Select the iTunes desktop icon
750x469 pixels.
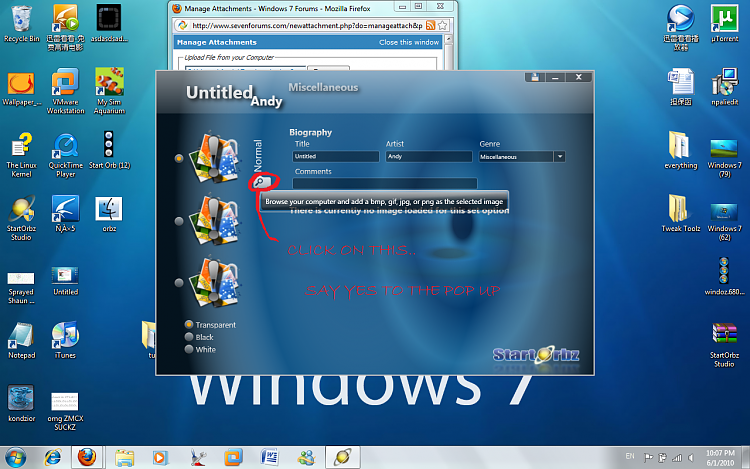pos(66,340)
